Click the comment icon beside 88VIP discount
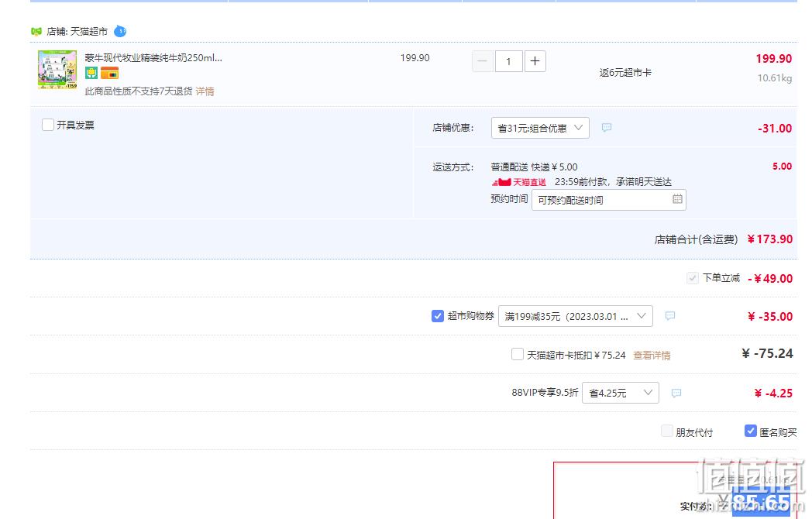Screen dimensions: 812x519 point(676,394)
